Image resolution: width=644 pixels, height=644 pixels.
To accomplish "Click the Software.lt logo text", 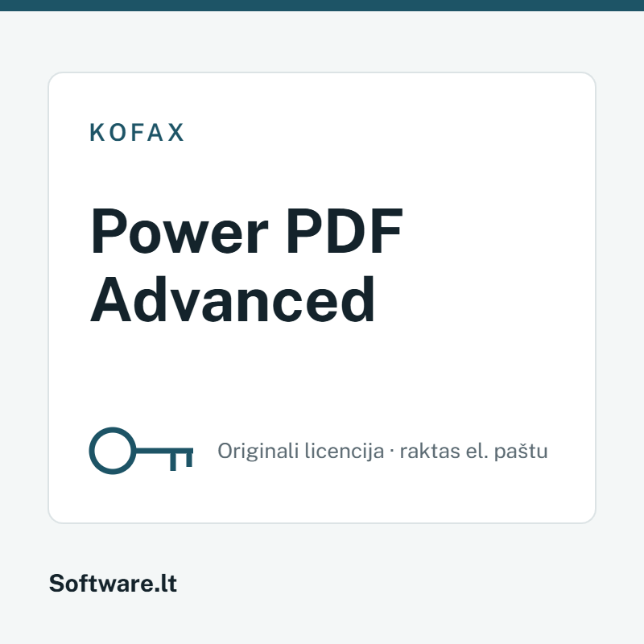I will click(x=113, y=583).
